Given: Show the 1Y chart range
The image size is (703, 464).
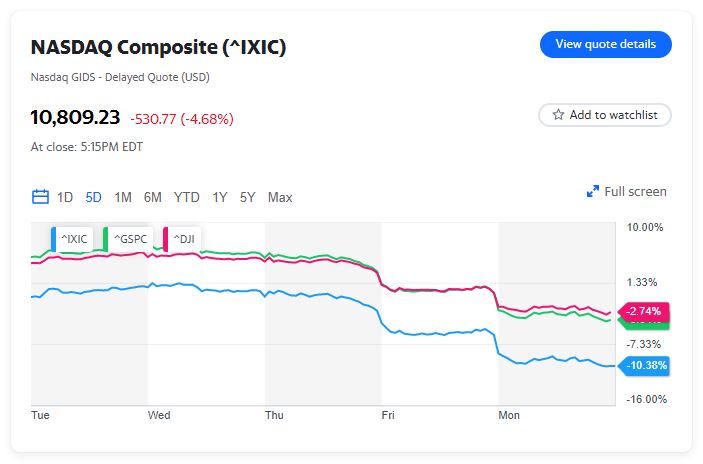Looking at the screenshot, I should tap(220, 197).
